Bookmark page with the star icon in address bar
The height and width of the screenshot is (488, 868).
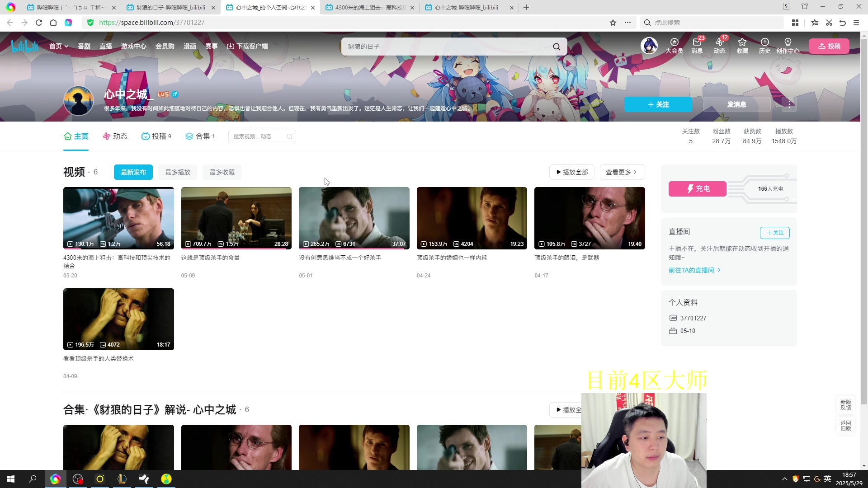pyautogui.click(x=613, y=23)
